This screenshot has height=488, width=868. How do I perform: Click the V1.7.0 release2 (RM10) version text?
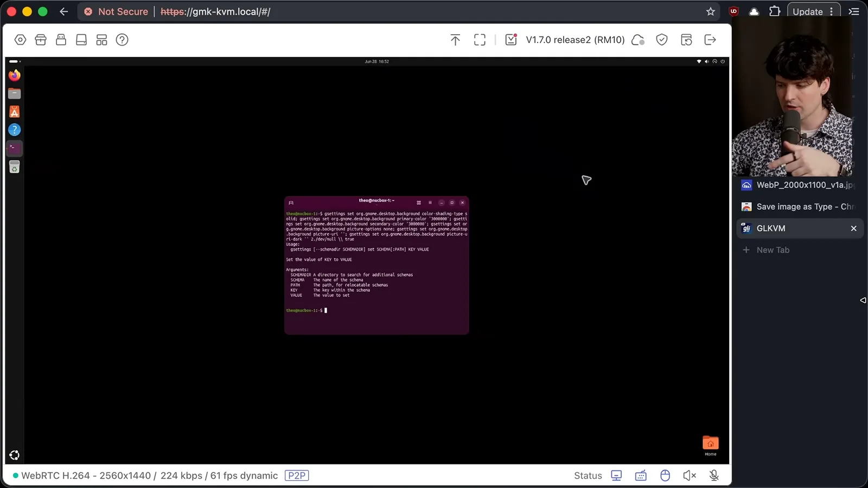point(575,40)
